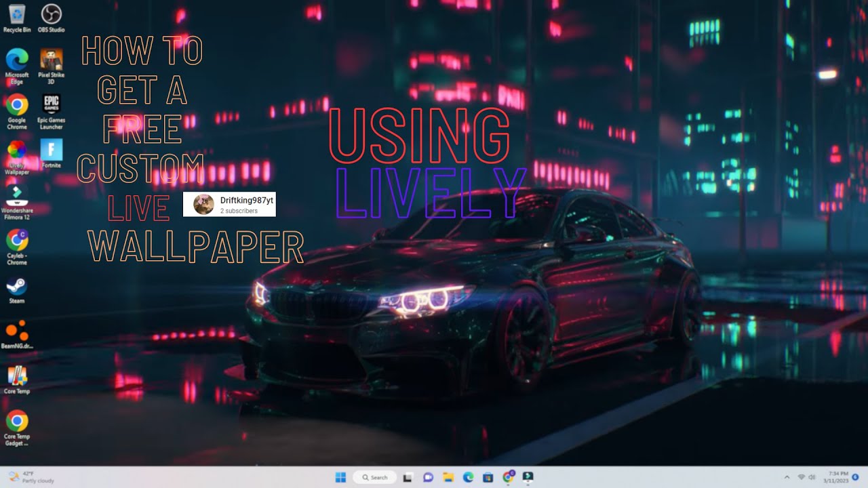This screenshot has height=488, width=868.
Task: Select the Lively Wallpaper desktop icon
Action: pos(17,157)
